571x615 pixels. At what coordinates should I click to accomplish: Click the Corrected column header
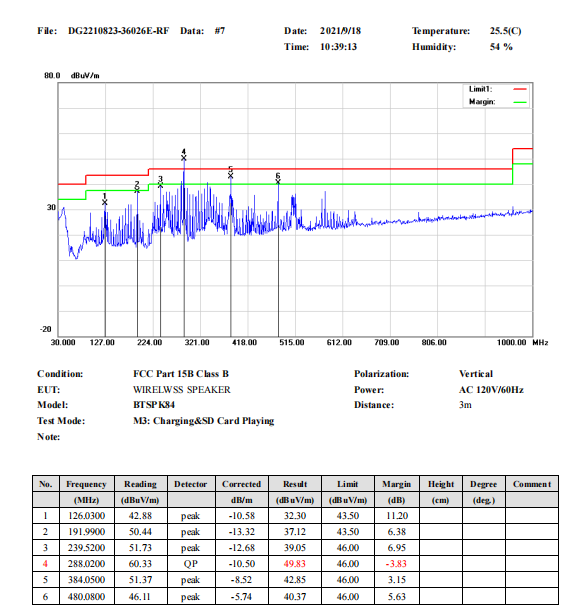(242, 484)
